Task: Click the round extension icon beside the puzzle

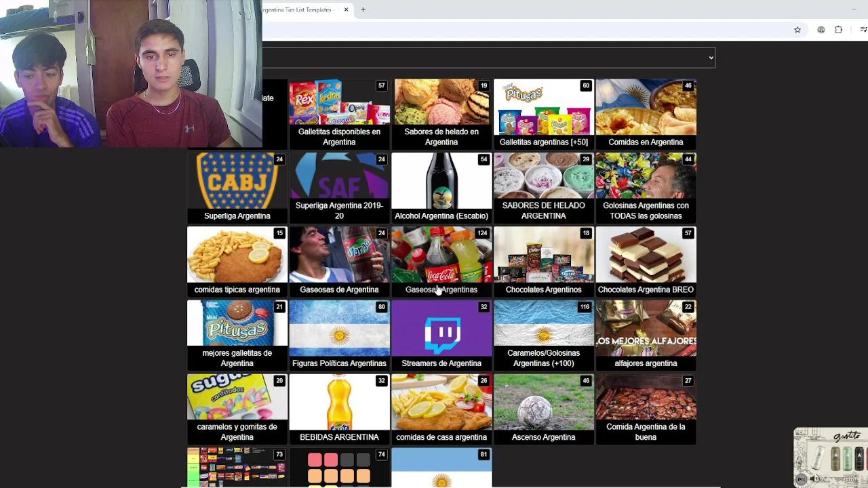Action: (x=821, y=30)
